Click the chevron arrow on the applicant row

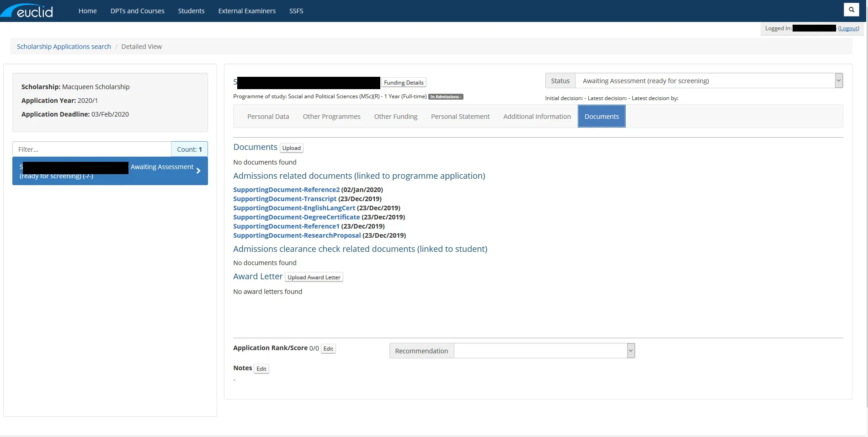[198, 171]
